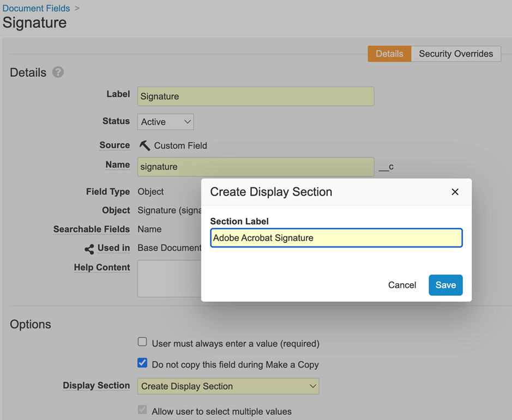Click the Section Label input field
512x420 pixels.
coord(336,238)
